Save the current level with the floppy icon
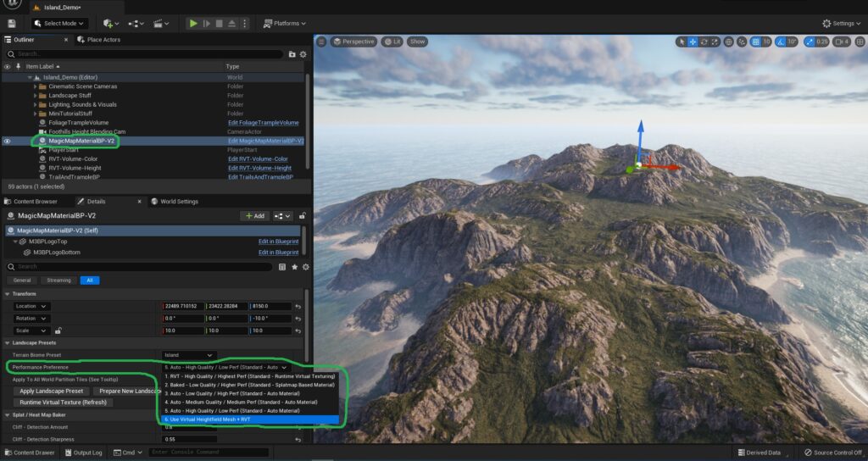This screenshot has height=461, width=868. 12,23
